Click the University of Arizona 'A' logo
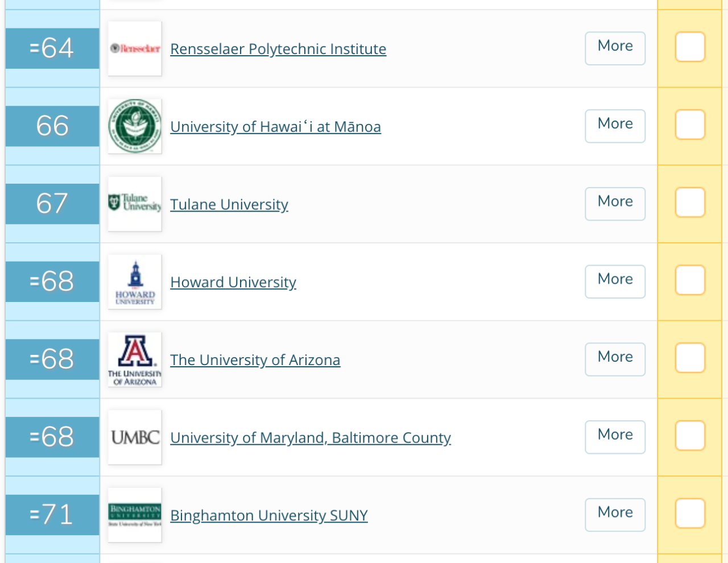The image size is (728, 563). [135, 359]
